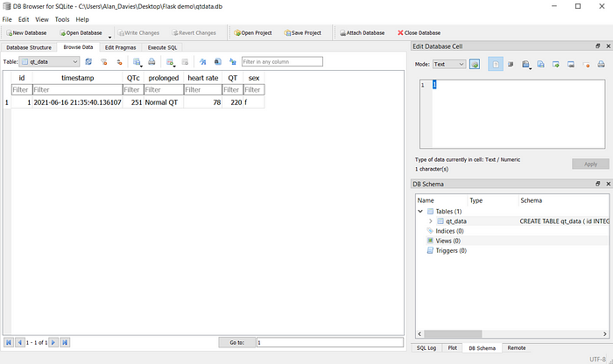Image resolution: width=613 pixels, height=364 pixels.
Task: Float the Edit Database Cell panel
Action: 598,46
